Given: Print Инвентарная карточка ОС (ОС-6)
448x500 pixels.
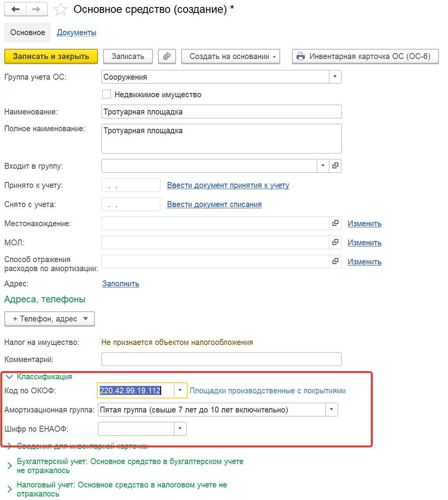Looking at the screenshot, I should (x=365, y=56).
